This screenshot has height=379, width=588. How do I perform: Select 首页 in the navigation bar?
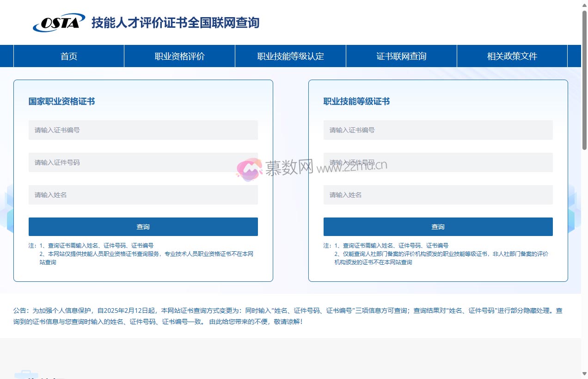coord(68,56)
